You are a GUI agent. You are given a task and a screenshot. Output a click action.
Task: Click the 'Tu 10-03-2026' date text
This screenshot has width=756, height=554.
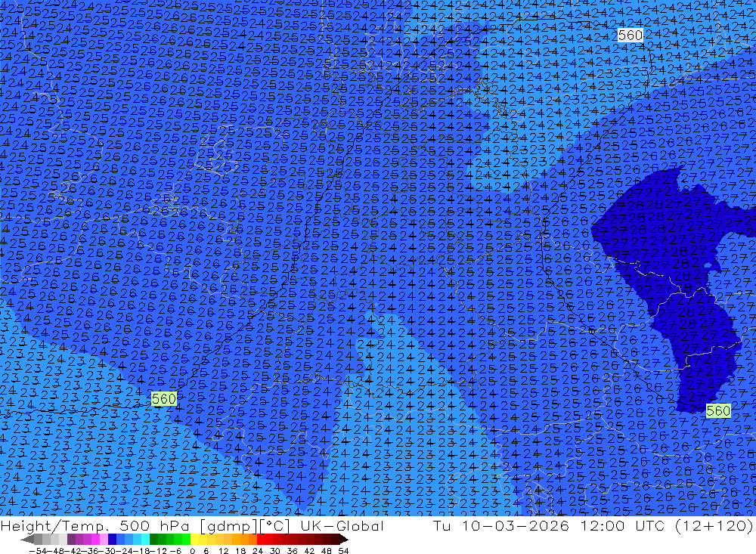(x=501, y=525)
